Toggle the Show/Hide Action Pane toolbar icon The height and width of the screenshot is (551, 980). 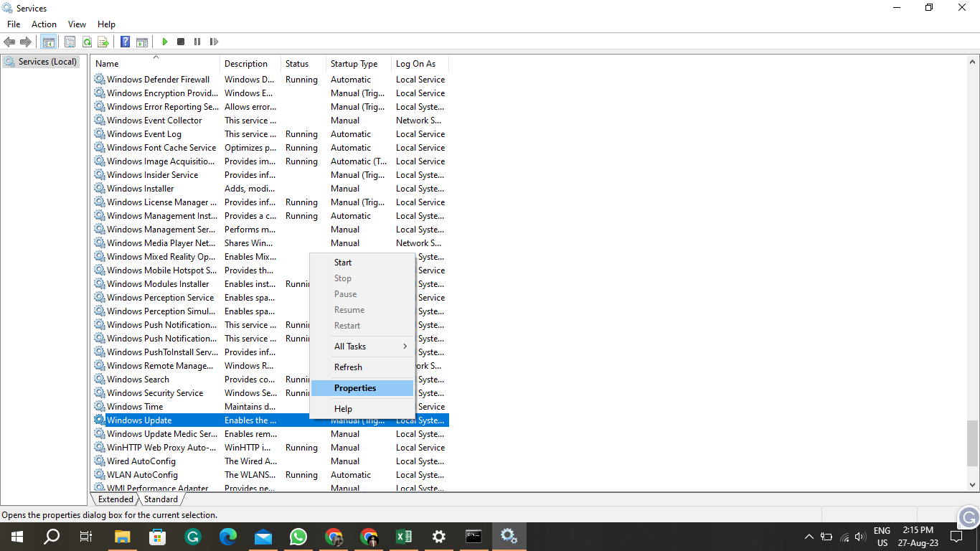[x=142, y=42]
